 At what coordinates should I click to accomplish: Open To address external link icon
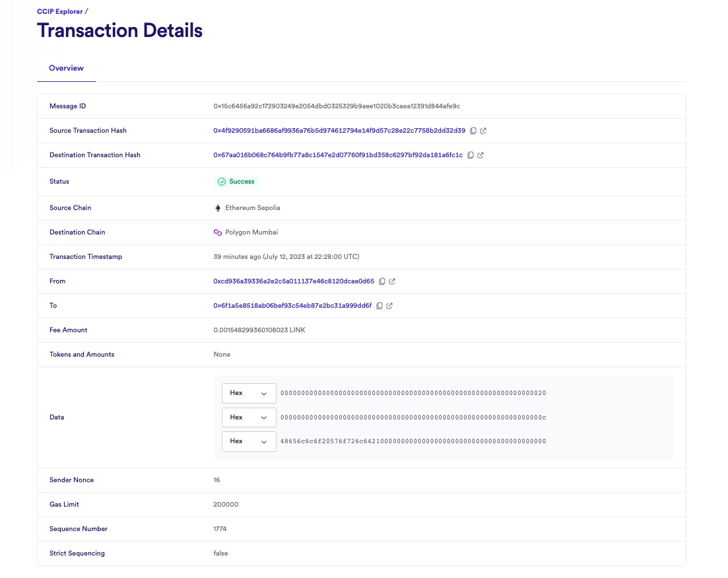pos(389,306)
